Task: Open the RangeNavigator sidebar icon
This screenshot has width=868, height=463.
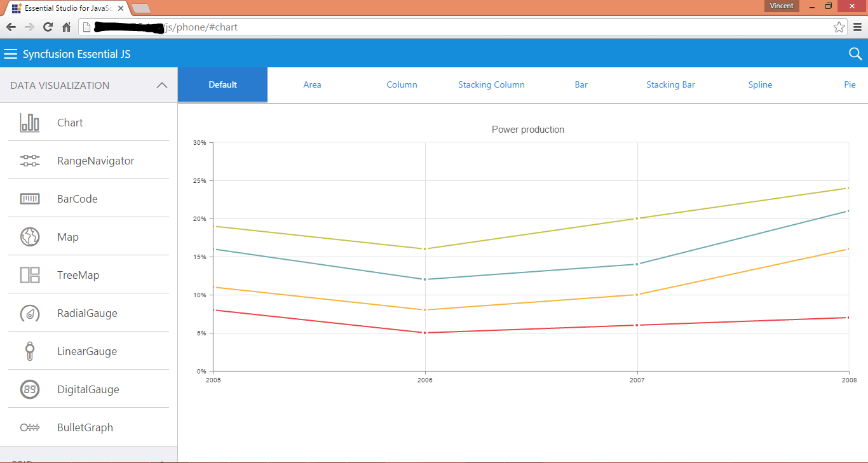Action: coord(30,161)
